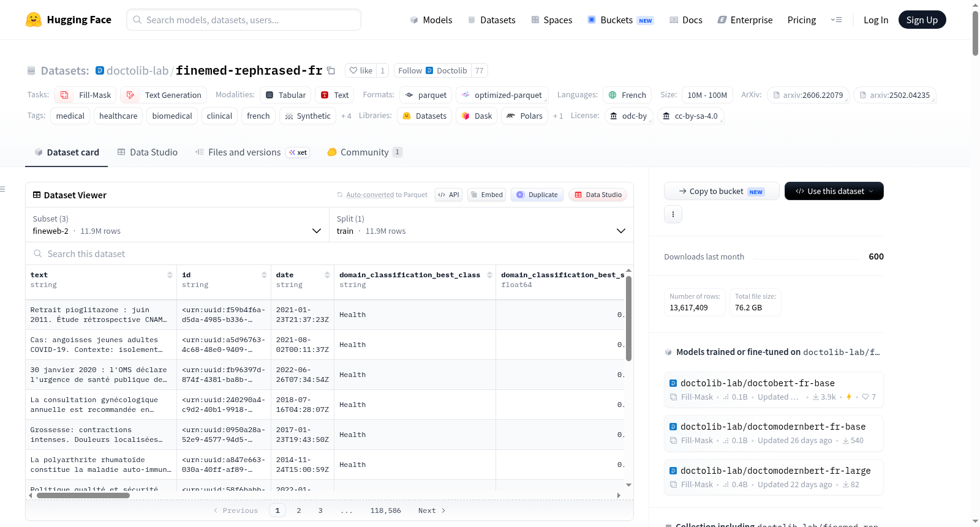The width and height of the screenshot is (980, 527).
Task: Sort by the id column sort icon
Action: [x=264, y=275]
